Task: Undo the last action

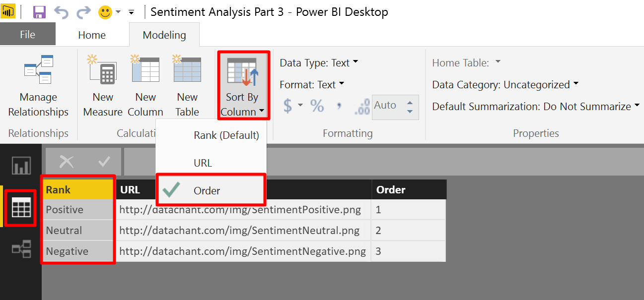Action: [62, 12]
